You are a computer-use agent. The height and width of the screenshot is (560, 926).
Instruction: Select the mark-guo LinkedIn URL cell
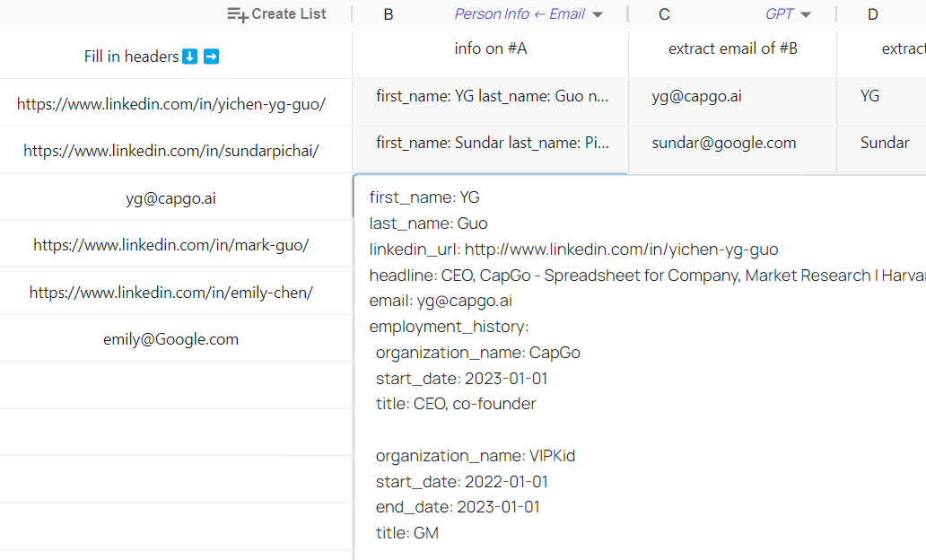pyautogui.click(x=171, y=245)
